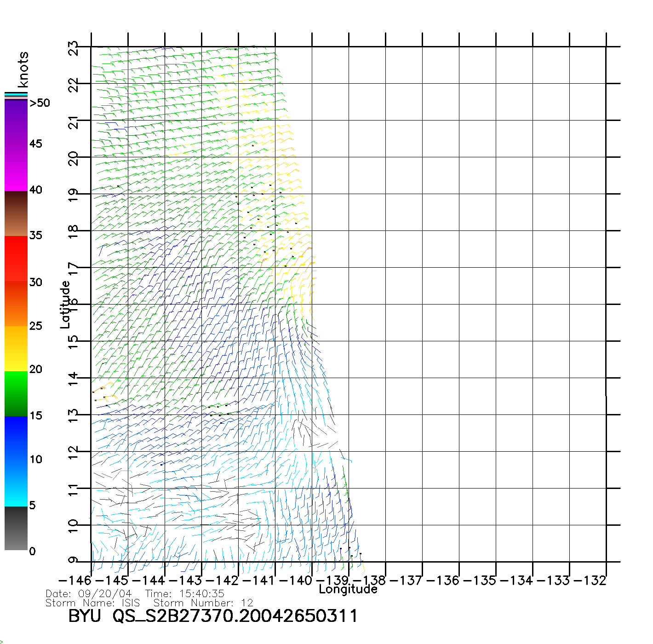Click the -132 longitude tick label
Viewport: 653px width, 644px height.
pyautogui.click(x=590, y=581)
